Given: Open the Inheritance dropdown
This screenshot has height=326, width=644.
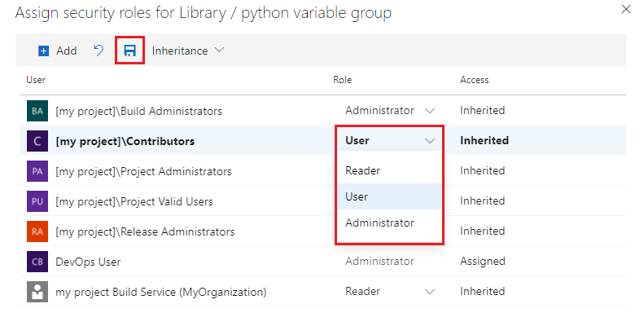Looking at the screenshot, I should [x=188, y=51].
